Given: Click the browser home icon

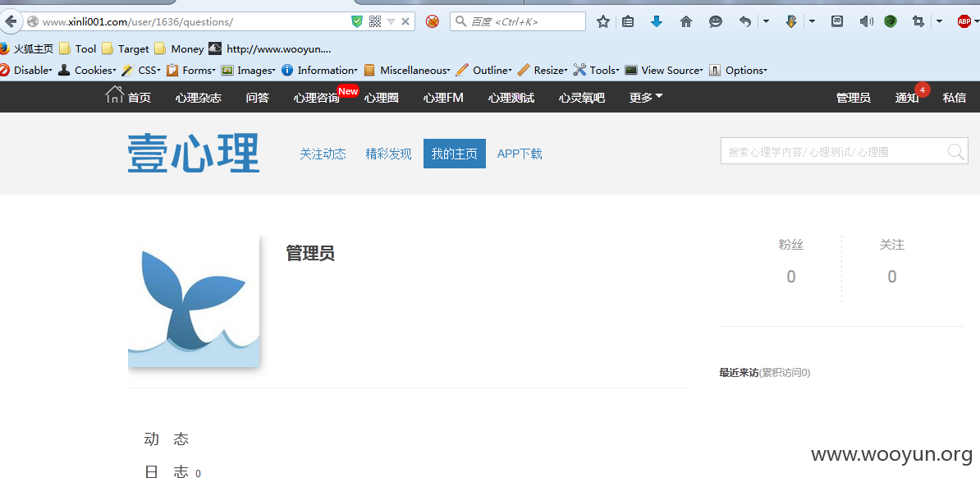Looking at the screenshot, I should tap(685, 22).
